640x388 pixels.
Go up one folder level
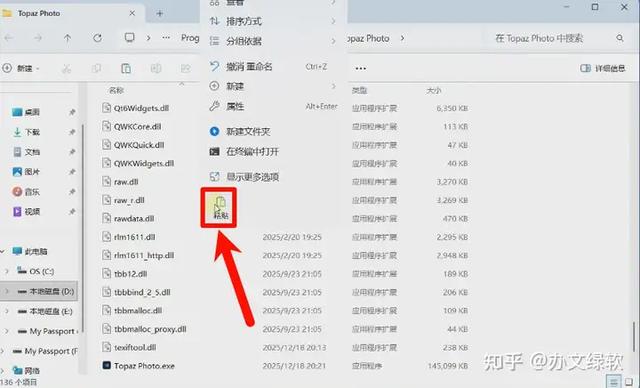point(67,38)
